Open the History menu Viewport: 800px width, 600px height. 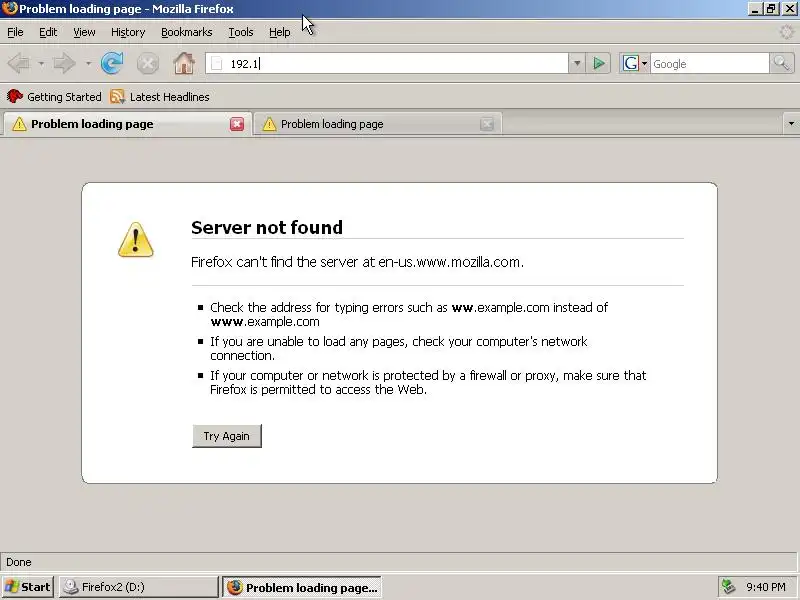pyautogui.click(x=128, y=32)
